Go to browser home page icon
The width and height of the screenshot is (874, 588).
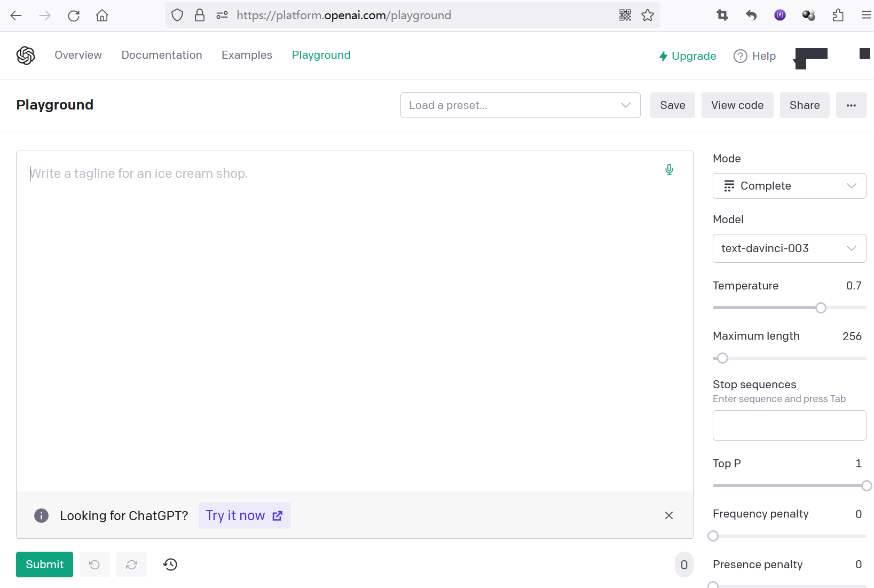102,15
